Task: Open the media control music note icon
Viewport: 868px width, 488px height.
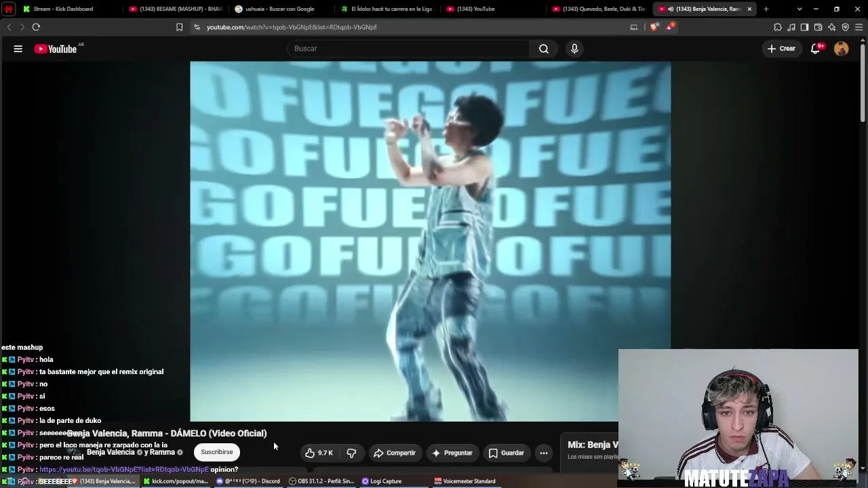Action: click(791, 27)
